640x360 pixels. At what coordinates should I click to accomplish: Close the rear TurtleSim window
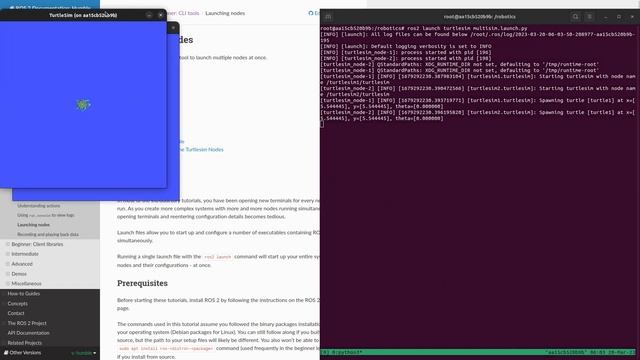point(173,28)
